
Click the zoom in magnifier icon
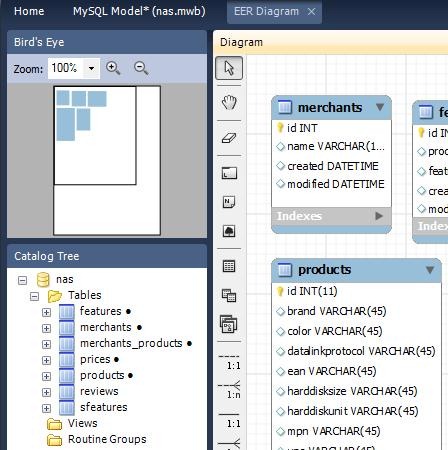pos(113,68)
